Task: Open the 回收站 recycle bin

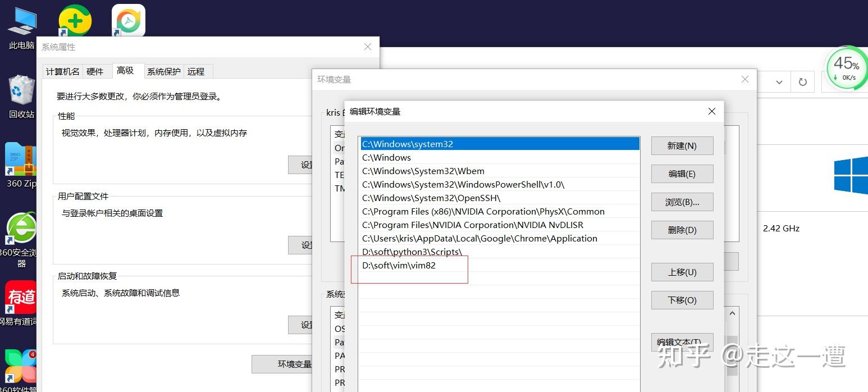Action: 20,94
